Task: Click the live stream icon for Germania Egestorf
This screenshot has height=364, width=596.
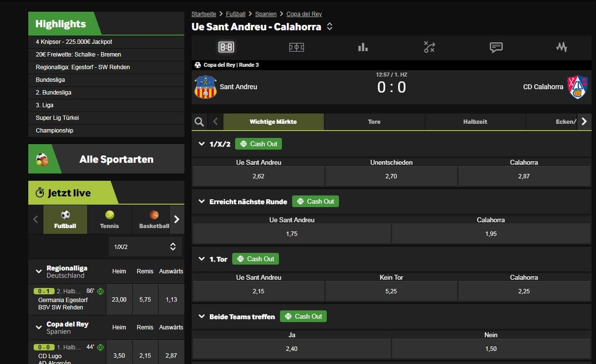Action: click(x=100, y=291)
